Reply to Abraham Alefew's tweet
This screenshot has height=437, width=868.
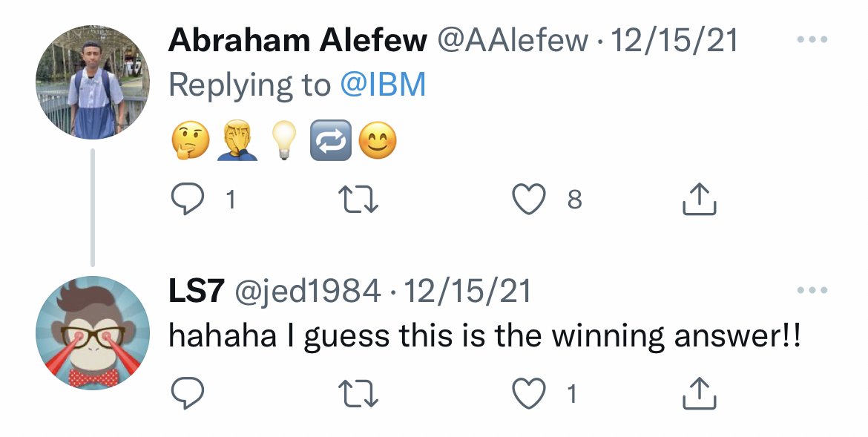(x=186, y=199)
